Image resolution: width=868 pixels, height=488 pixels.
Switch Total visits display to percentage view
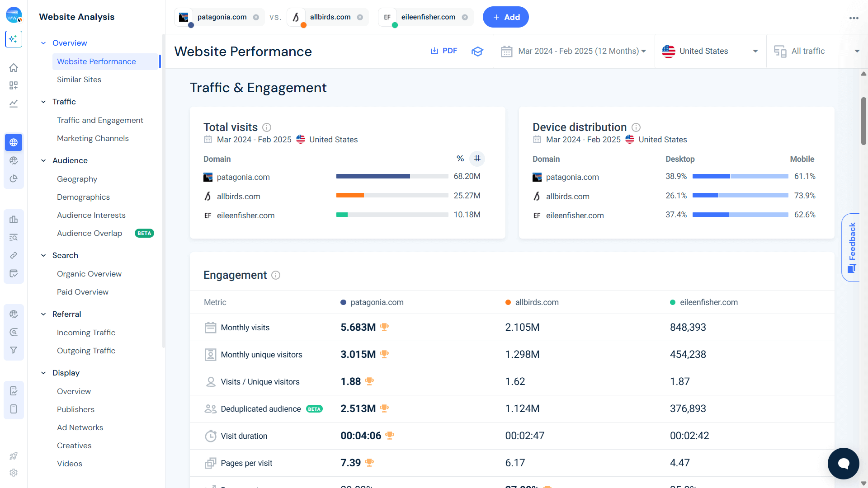click(x=460, y=158)
